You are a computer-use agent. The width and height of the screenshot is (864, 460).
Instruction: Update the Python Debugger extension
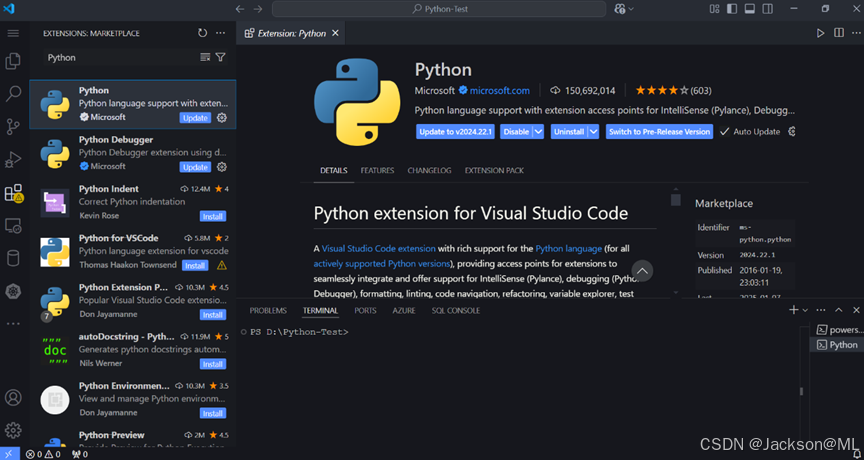[x=195, y=167]
